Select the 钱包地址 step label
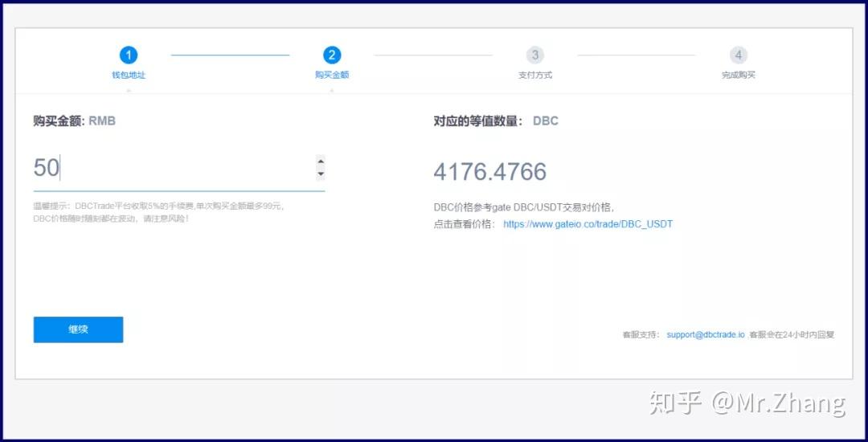This screenshot has height=442, width=868. coord(129,76)
